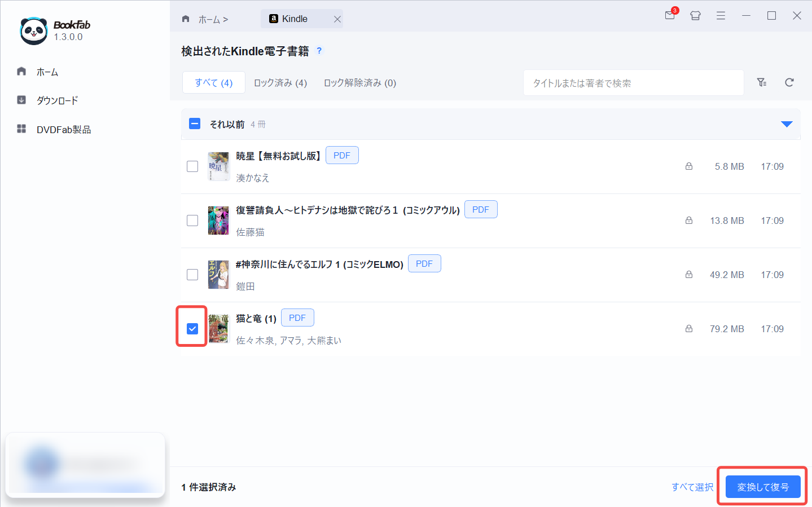812x507 pixels.
Task: Click the version number 1.3.0.0
Action: click(68, 37)
